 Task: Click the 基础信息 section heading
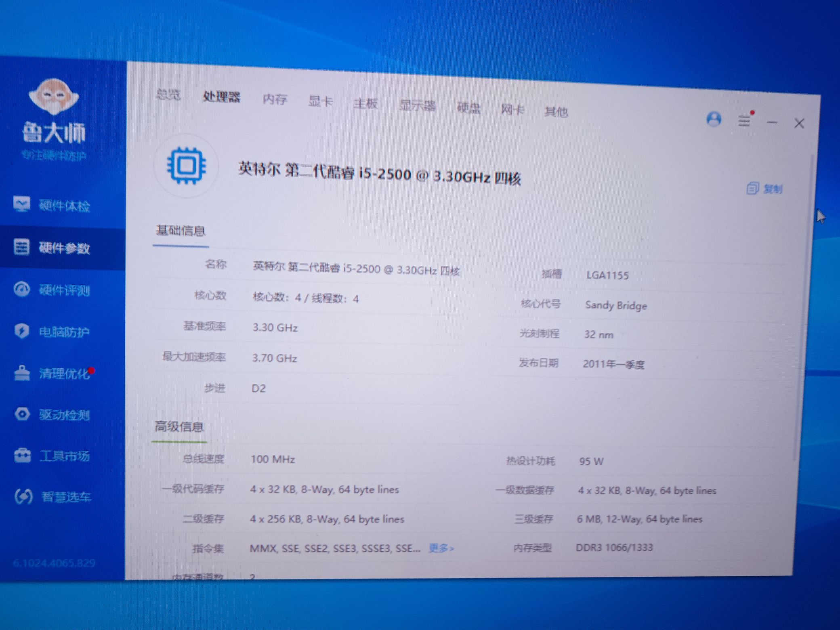(x=181, y=231)
